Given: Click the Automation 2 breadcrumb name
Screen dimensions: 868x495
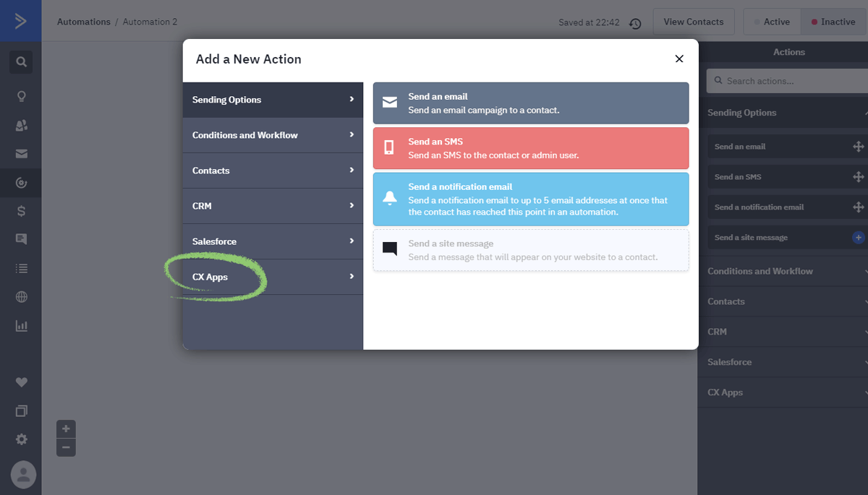Looking at the screenshot, I should tap(150, 22).
